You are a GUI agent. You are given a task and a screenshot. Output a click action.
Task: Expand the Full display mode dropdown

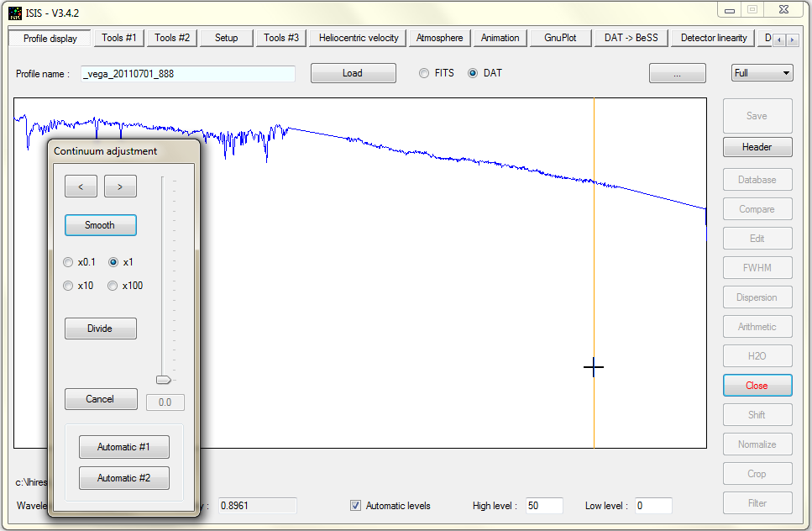(x=762, y=73)
